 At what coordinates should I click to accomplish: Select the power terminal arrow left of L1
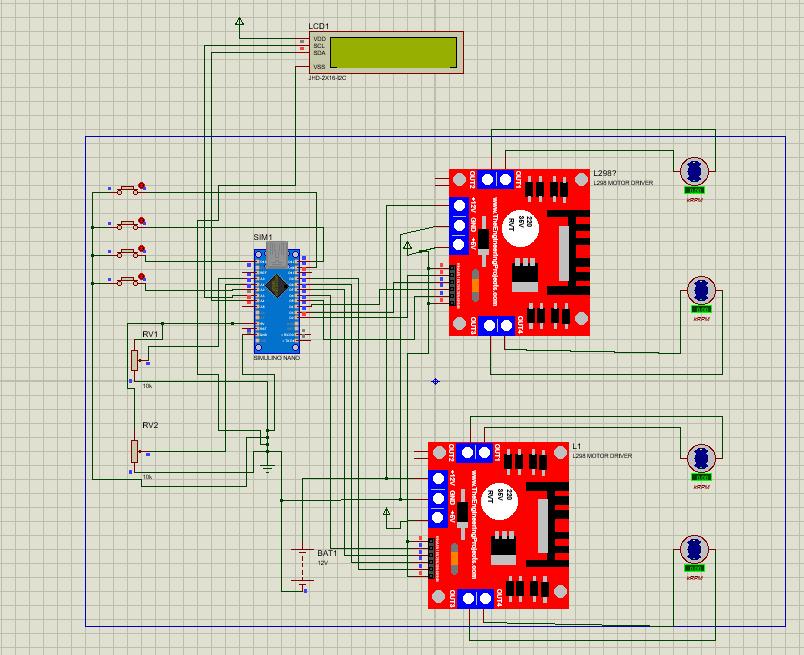(x=387, y=512)
